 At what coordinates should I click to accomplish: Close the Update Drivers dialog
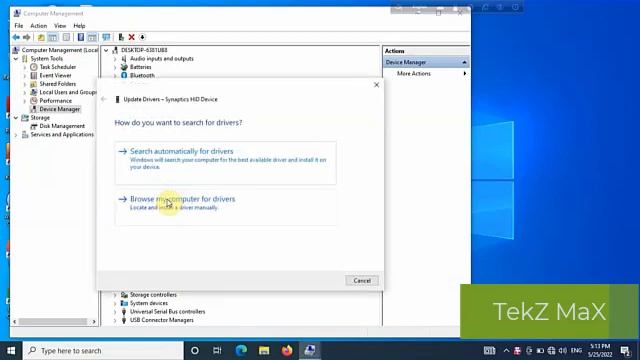pos(376,85)
